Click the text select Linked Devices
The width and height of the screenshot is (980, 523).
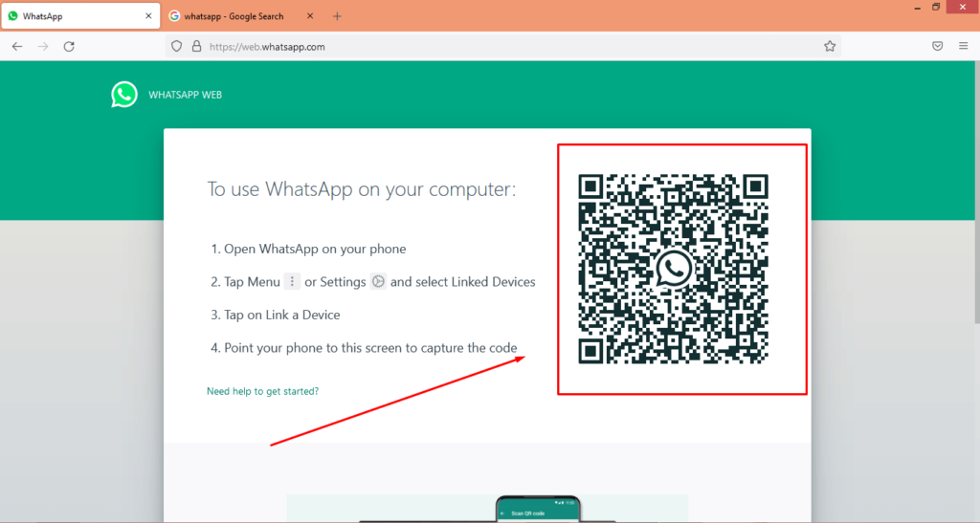coord(475,282)
